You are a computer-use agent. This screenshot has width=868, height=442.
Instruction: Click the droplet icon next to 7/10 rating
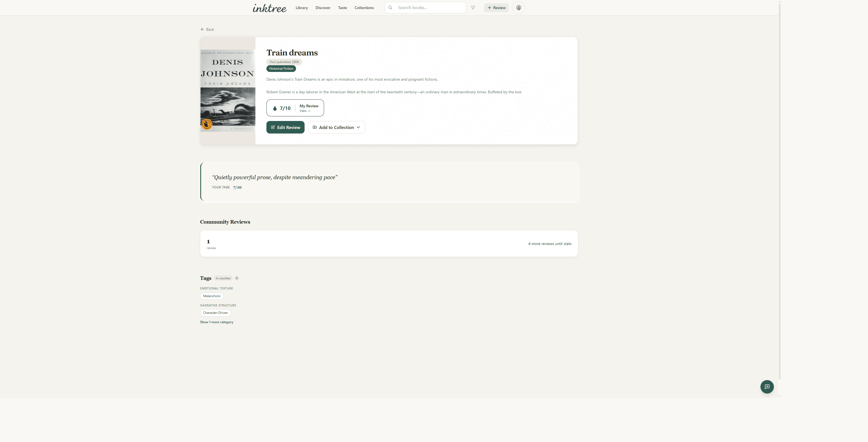point(275,108)
